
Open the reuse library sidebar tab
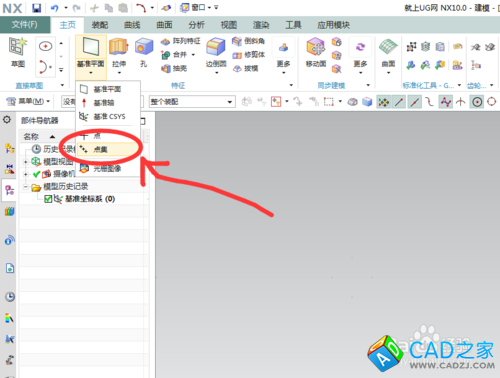click(10, 211)
